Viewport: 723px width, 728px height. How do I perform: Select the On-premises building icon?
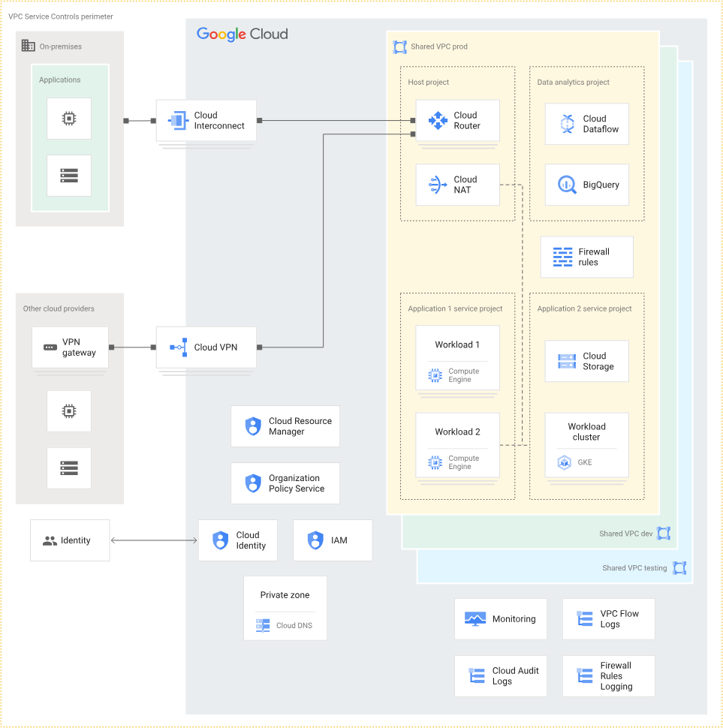click(x=29, y=46)
